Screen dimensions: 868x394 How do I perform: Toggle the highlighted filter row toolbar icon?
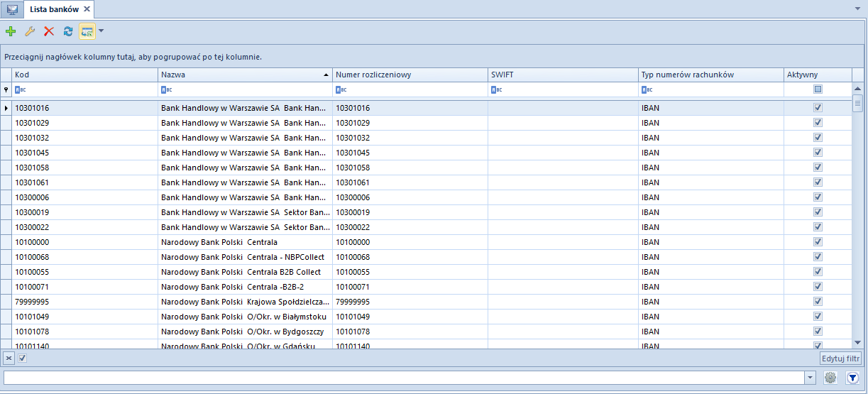coord(87,31)
